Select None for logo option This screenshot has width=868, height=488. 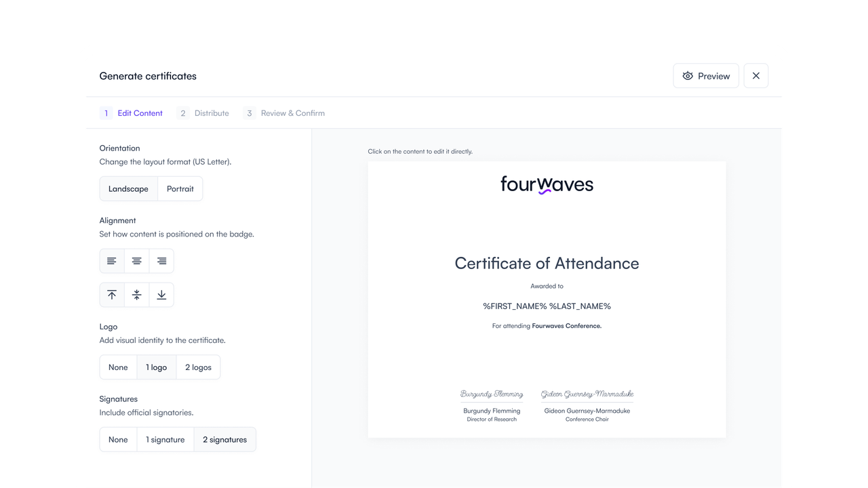[118, 367]
